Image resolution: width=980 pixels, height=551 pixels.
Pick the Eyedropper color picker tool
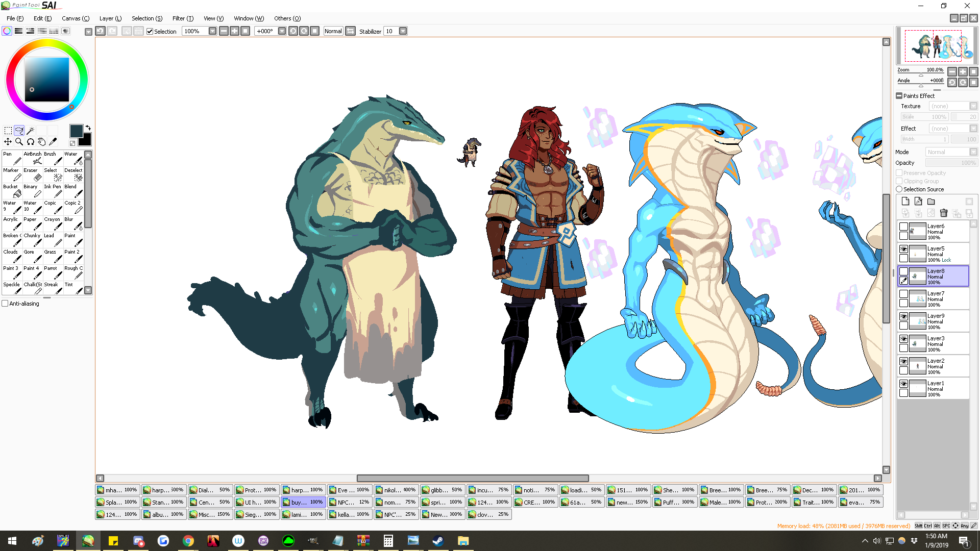pos(53,142)
